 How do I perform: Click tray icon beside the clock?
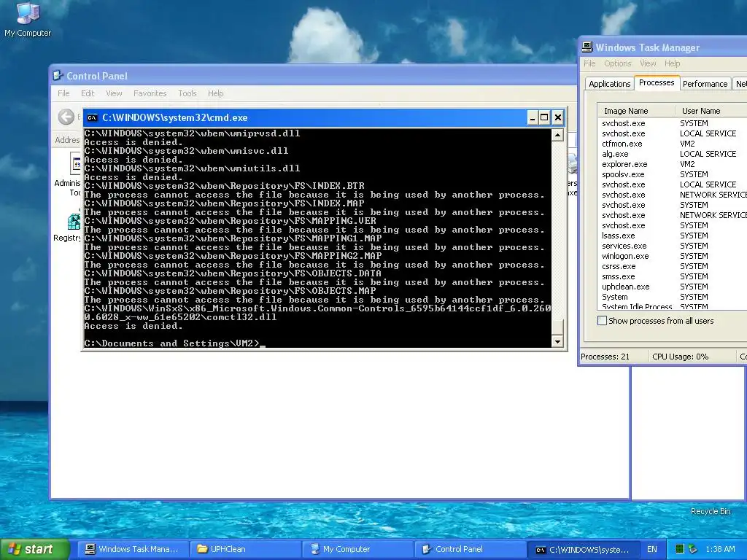(693, 549)
